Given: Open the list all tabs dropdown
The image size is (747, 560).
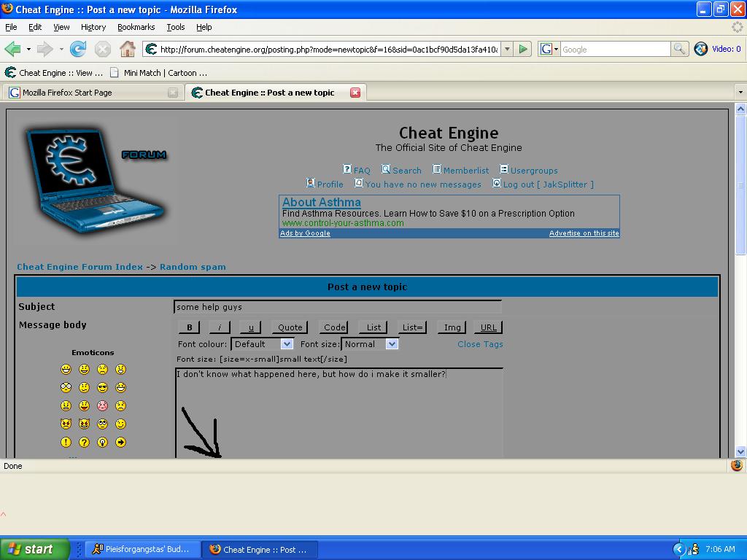Looking at the screenshot, I should (x=740, y=92).
